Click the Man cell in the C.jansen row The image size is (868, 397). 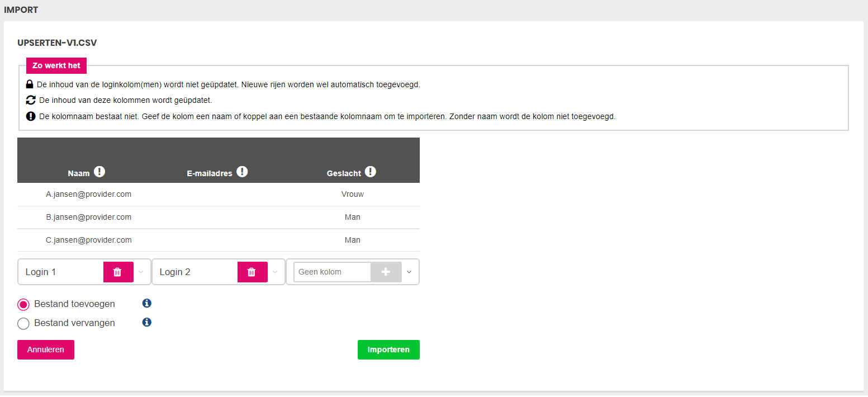pyautogui.click(x=353, y=240)
